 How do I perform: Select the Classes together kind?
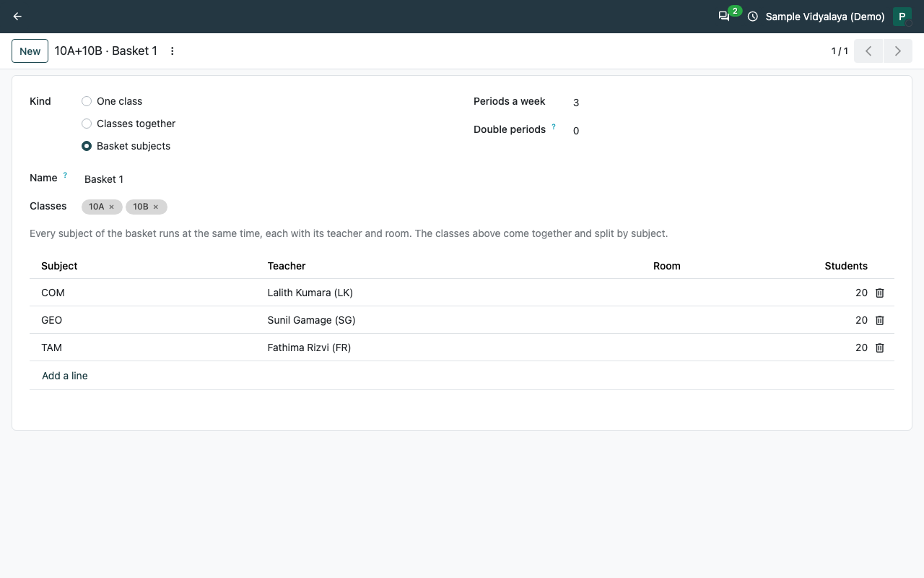point(87,124)
